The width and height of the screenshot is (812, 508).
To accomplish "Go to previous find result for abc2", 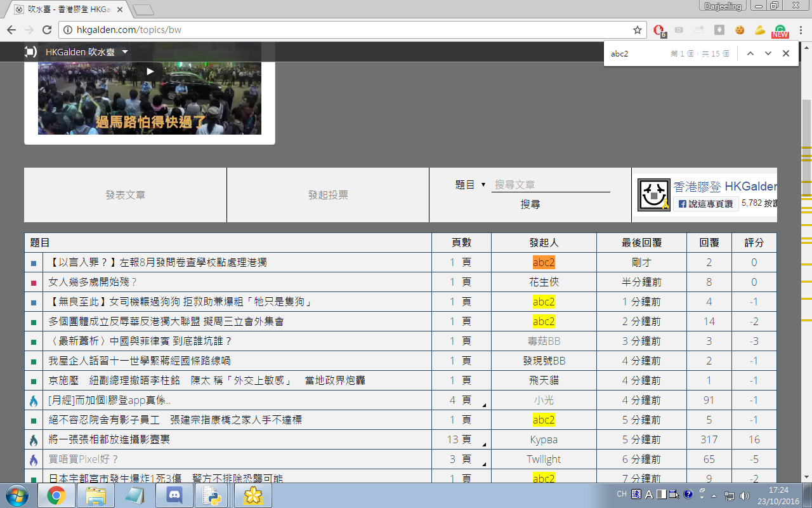I will point(750,54).
